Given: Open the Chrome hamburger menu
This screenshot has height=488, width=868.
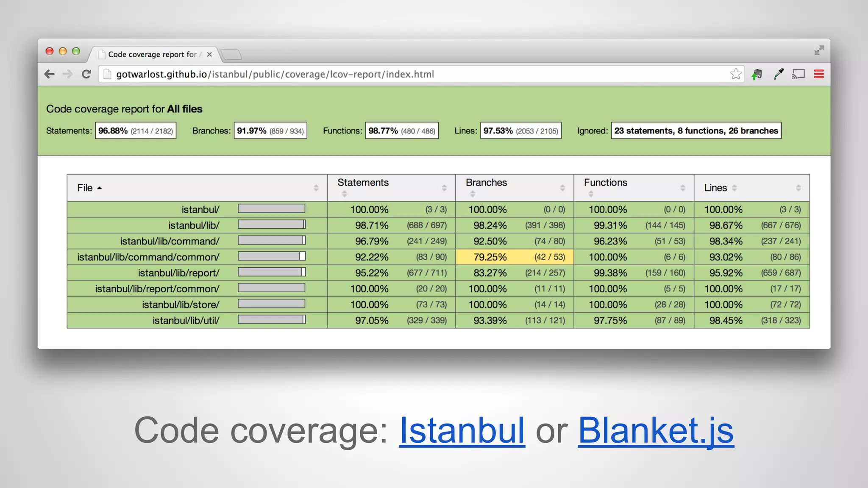Looking at the screenshot, I should coord(819,74).
